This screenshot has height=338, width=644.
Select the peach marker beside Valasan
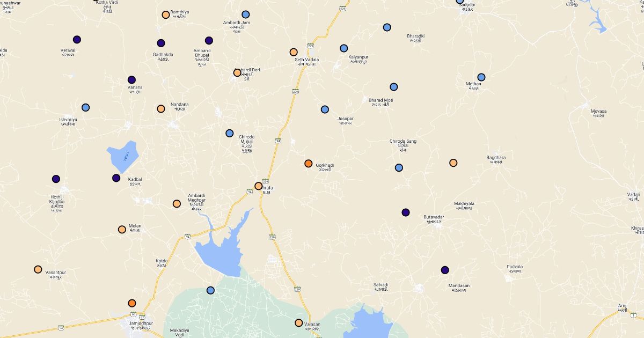pos(299,323)
